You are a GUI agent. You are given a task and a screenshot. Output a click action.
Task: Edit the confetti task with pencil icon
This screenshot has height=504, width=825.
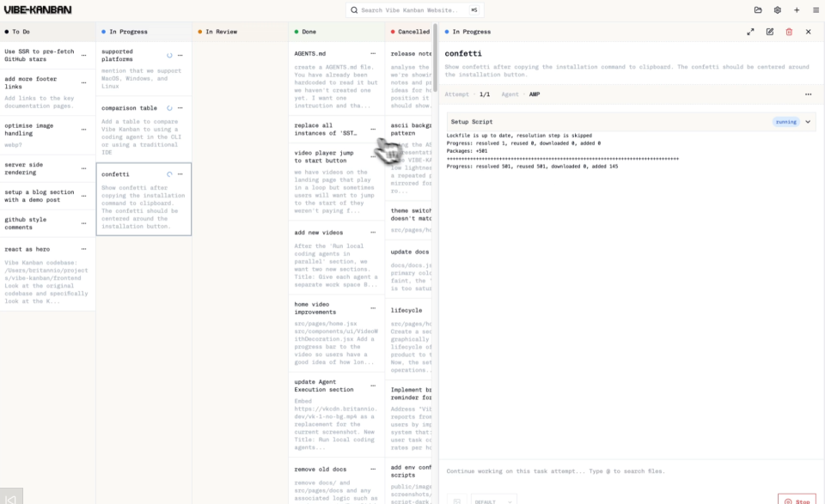tap(770, 32)
